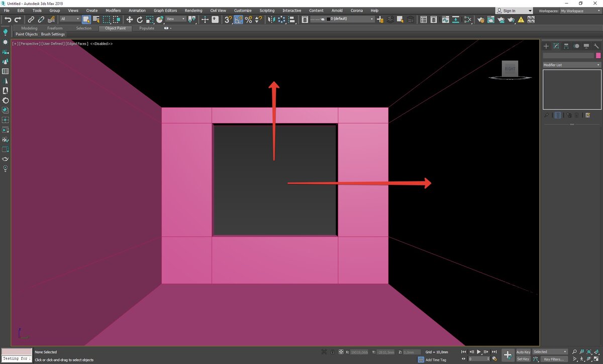Activate the Select and Place tool
This screenshot has height=364, width=603.
pos(160,20)
